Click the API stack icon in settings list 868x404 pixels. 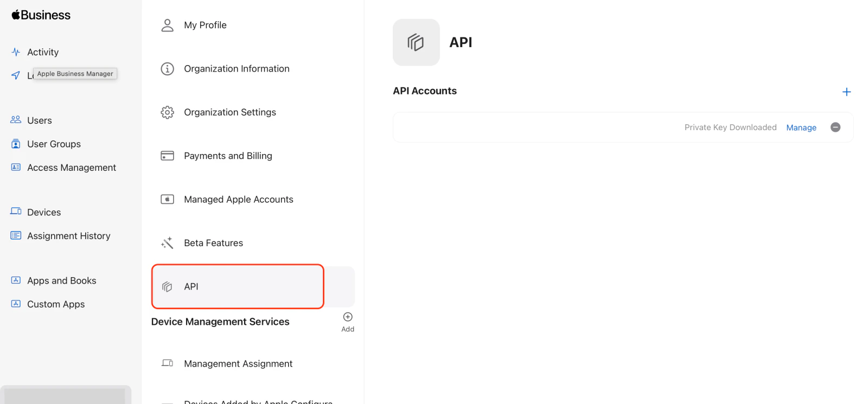pyautogui.click(x=167, y=286)
